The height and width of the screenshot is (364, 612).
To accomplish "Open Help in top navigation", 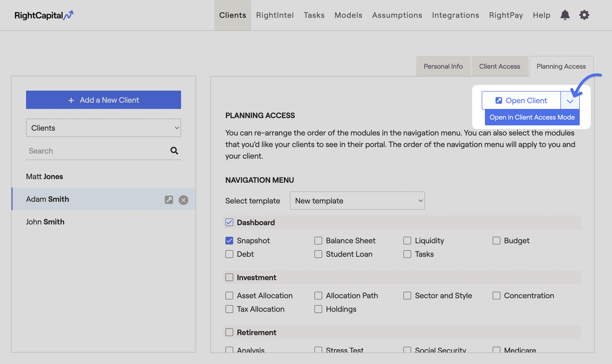I will pos(542,15).
